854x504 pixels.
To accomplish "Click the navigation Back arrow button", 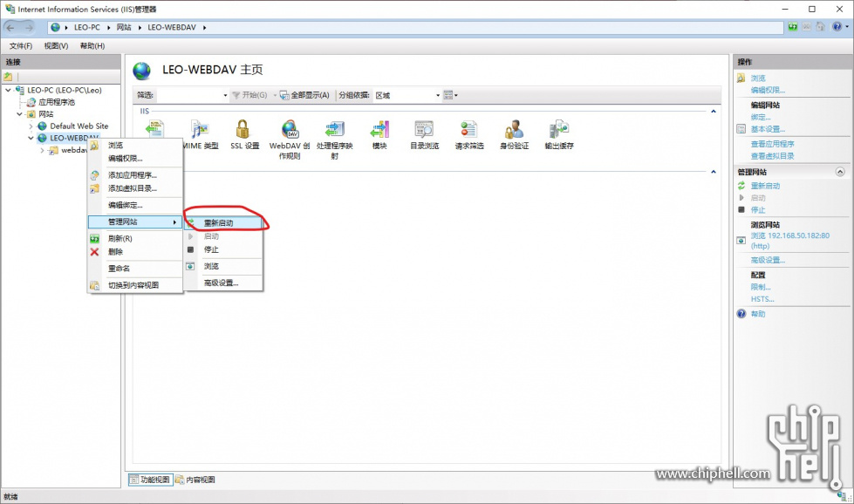I will pos(15,27).
